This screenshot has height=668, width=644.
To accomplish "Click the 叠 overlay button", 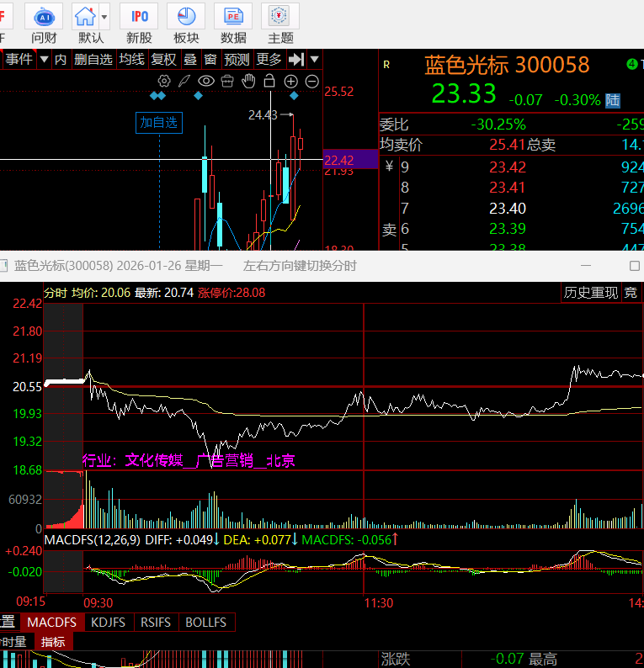I will (190, 59).
